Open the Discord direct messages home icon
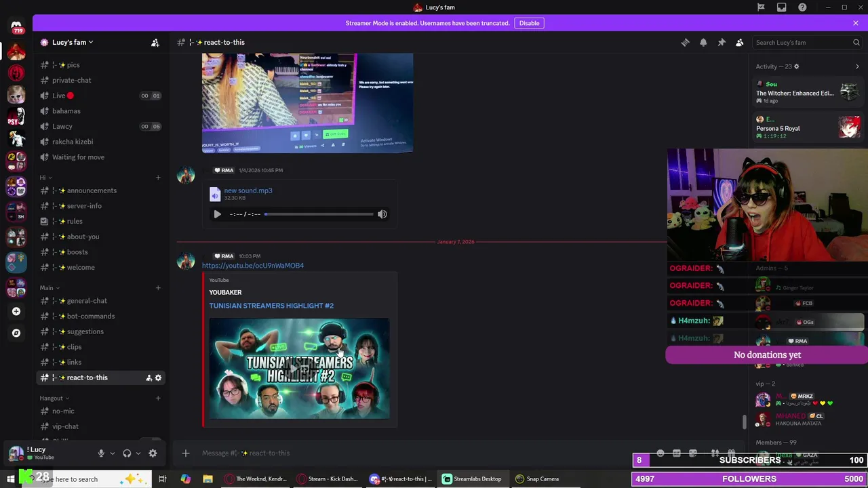 point(16,26)
